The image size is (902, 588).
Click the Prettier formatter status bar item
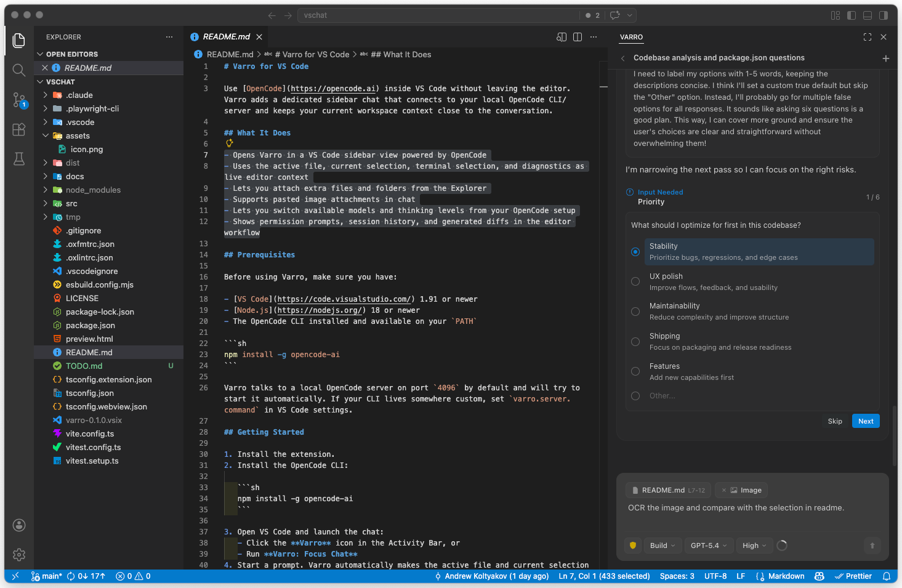(853, 576)
